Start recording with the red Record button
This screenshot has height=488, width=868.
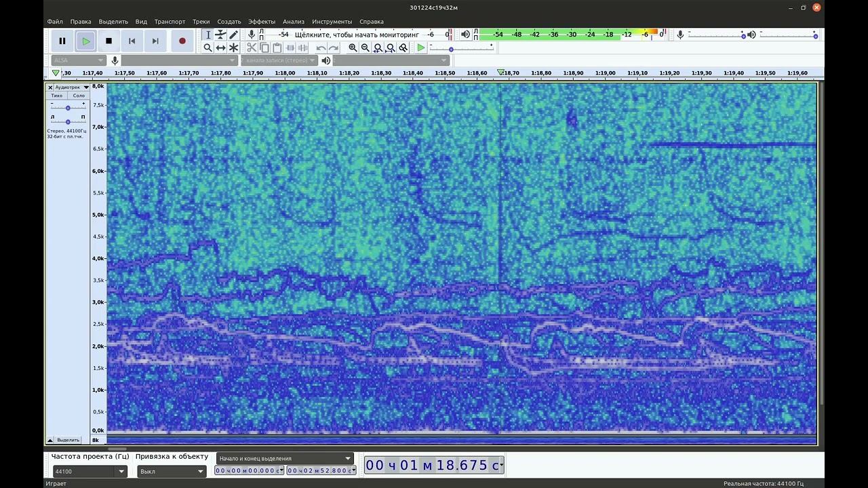coord(182,41)
